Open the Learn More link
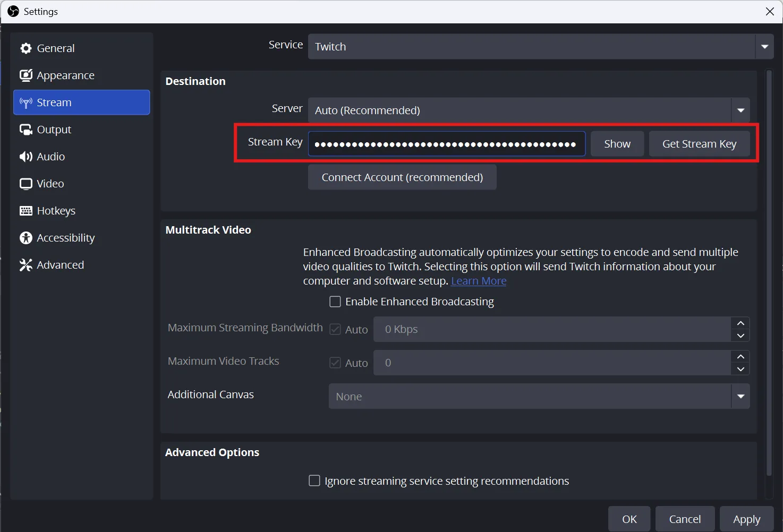The height and width of the screenshot is (532, 783). pos(479,281)
